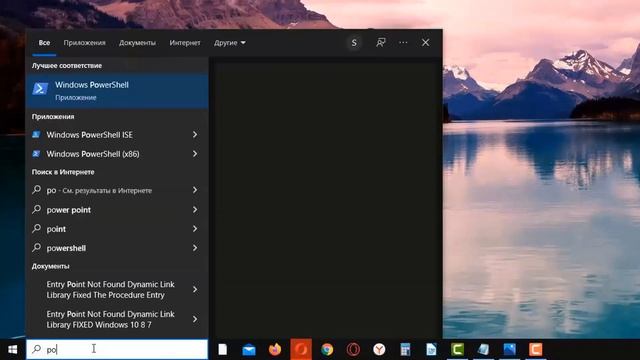Viewport: 640px width, 360px height.
Task: Open the Calculator taskbar icon
Action: [405, 349]
